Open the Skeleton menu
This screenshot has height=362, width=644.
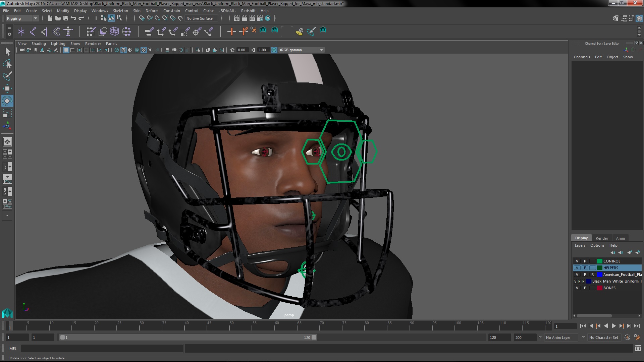point(120,11)
